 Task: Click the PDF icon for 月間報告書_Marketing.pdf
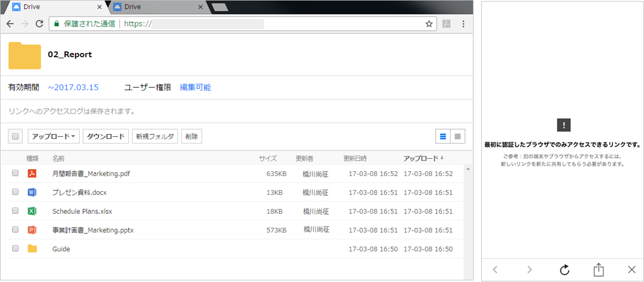(32, 173)
